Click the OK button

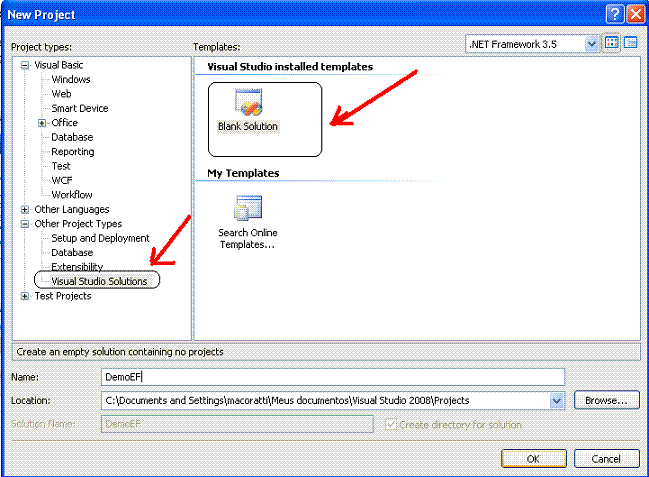click(534, 459)
